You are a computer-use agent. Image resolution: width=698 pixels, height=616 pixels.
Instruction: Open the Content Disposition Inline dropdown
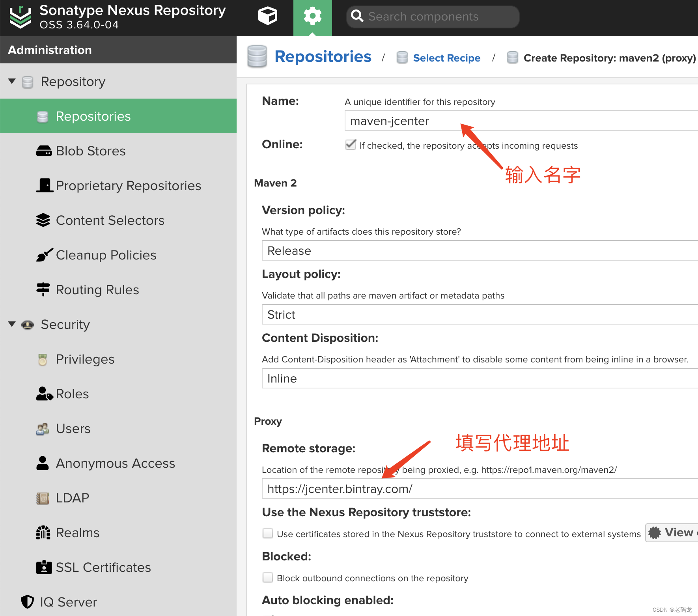click(480, 378)
